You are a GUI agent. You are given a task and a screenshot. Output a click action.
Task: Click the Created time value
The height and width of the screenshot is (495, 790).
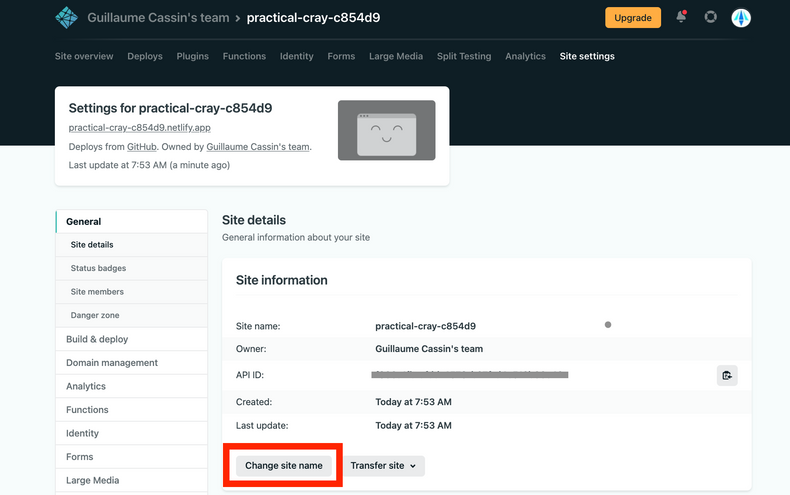(413, 402)
